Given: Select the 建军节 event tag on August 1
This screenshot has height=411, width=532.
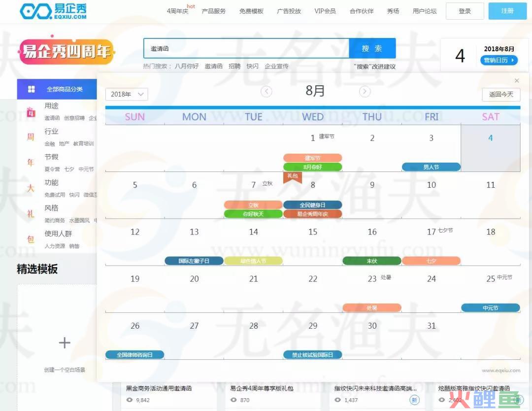Looking at the screenshot, I should (312, 158).
